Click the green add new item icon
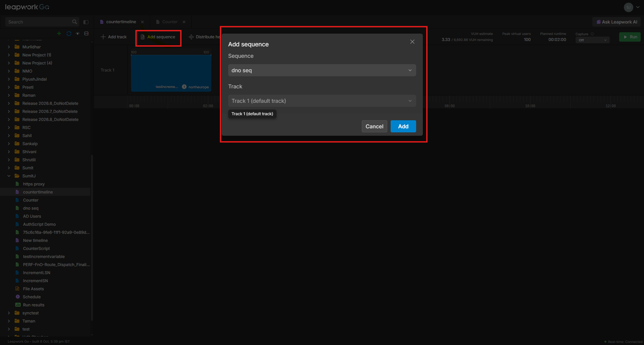The height and width of the screenshot is (345, 644). 59,34
